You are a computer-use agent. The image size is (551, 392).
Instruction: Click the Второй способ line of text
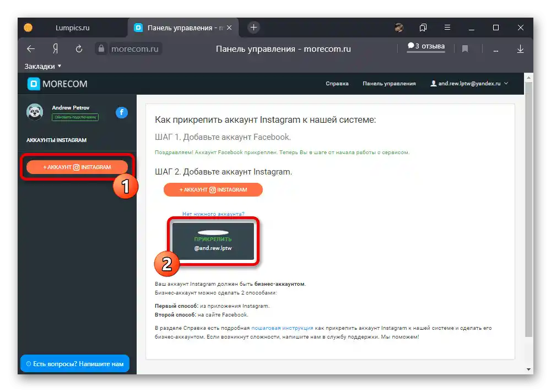[x=201, y=315]
